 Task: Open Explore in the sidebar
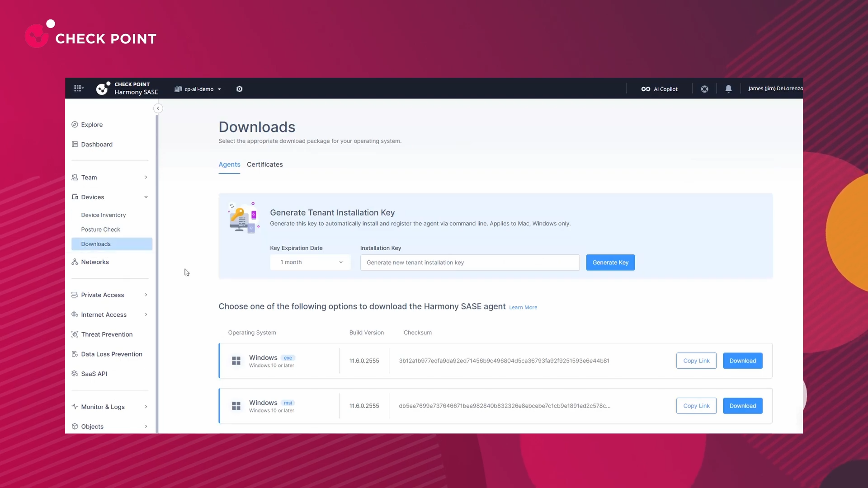coord(92,125)
